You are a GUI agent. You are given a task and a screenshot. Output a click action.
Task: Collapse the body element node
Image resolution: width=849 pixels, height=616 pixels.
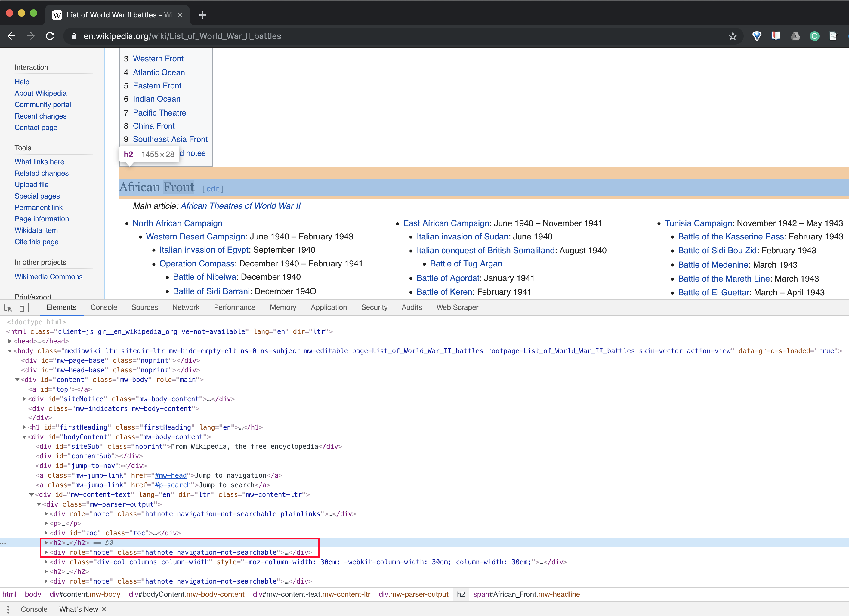point(10,351)
